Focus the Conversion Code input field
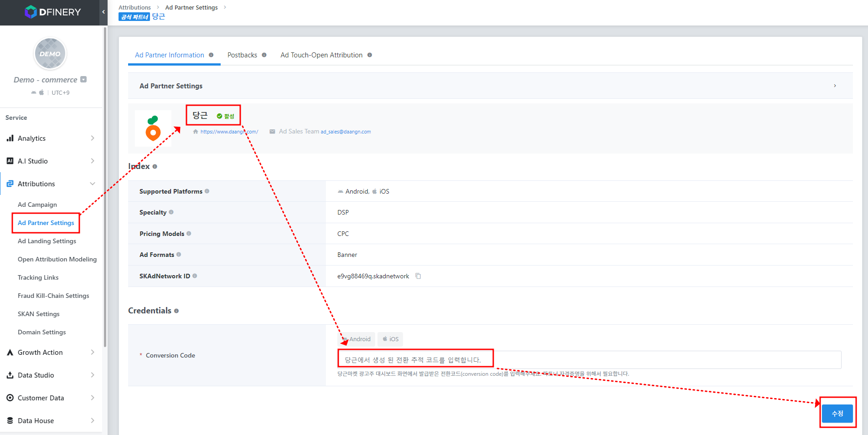This screenshot has width=868, height=435. coord(589,360)
